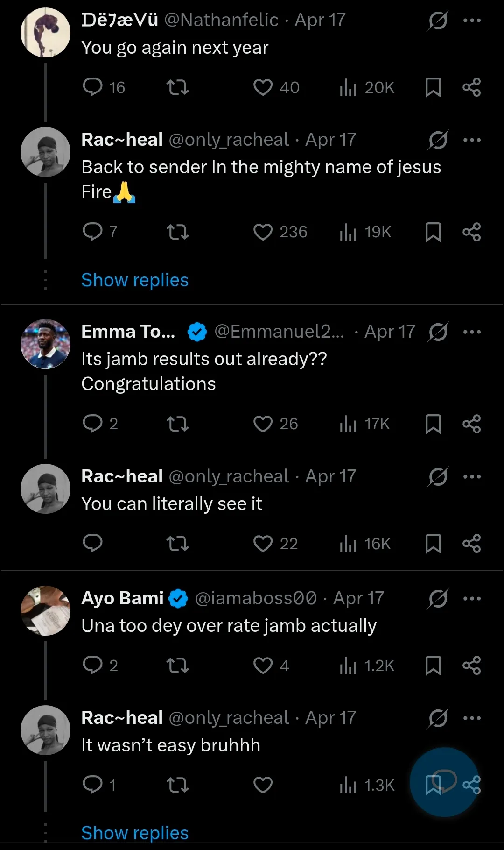Screen dimensions: 504x850
Task: Open Emma To's profile picture
Action: tap(45, 344)
